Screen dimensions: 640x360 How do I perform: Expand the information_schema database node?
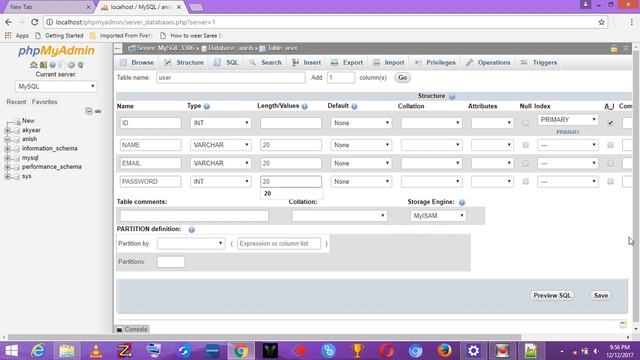[7, 149]
